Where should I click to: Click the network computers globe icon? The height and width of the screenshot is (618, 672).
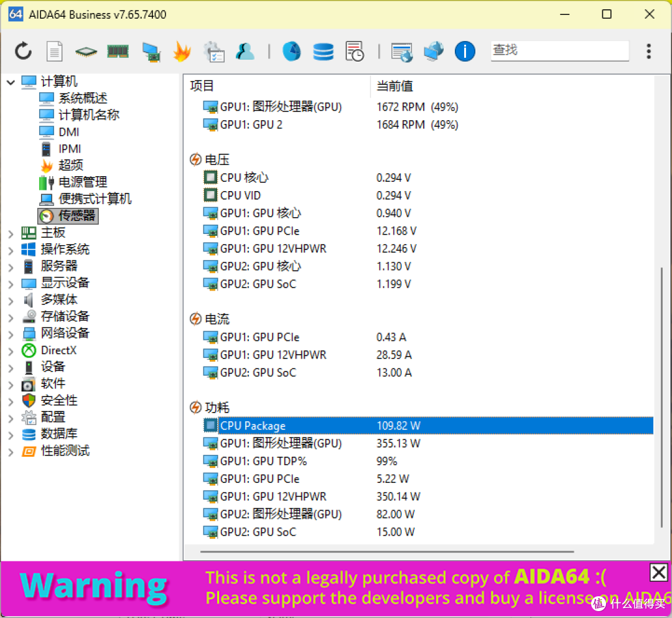434,52
